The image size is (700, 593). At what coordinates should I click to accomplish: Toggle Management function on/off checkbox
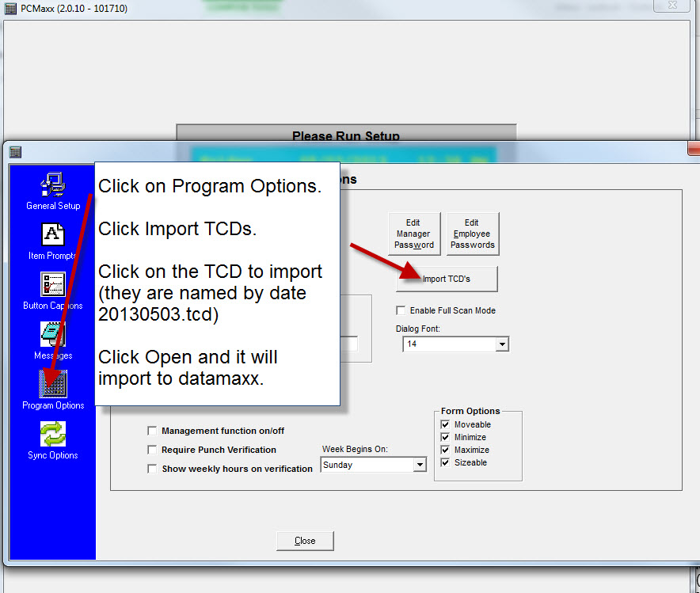[152, 431]
